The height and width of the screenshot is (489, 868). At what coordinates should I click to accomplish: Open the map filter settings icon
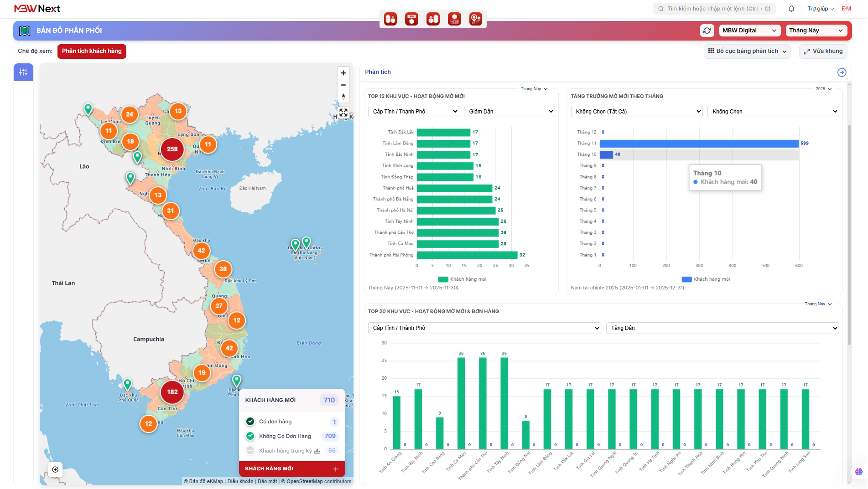pos(23,72)
